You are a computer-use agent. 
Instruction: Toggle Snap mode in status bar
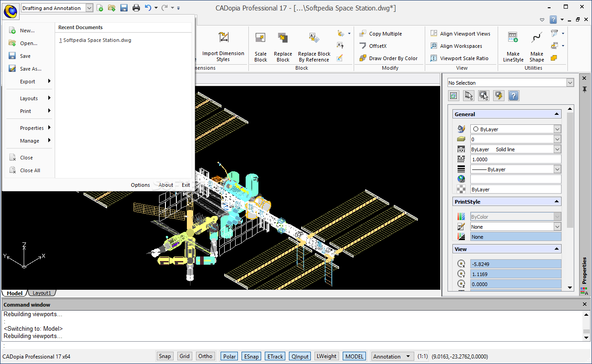(165, 356)
